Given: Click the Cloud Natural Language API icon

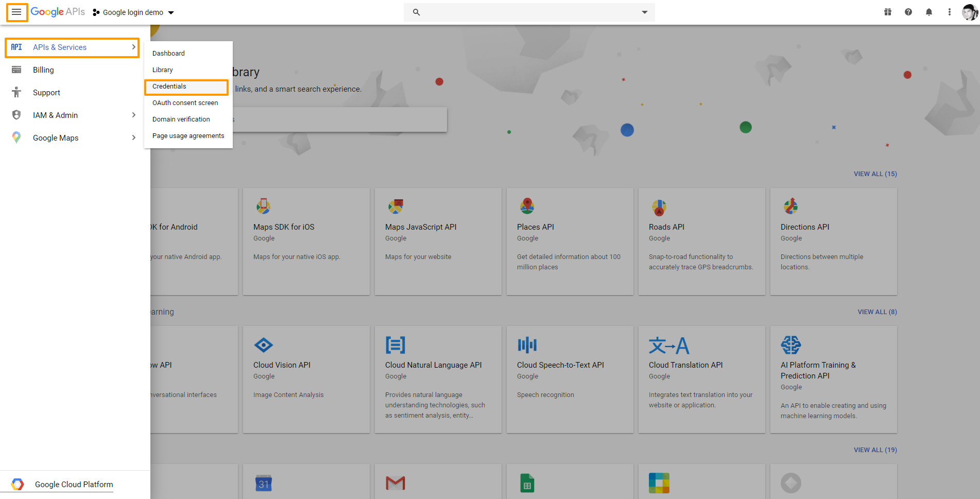Looking at the screenshot, I should (x=396, y=345).
